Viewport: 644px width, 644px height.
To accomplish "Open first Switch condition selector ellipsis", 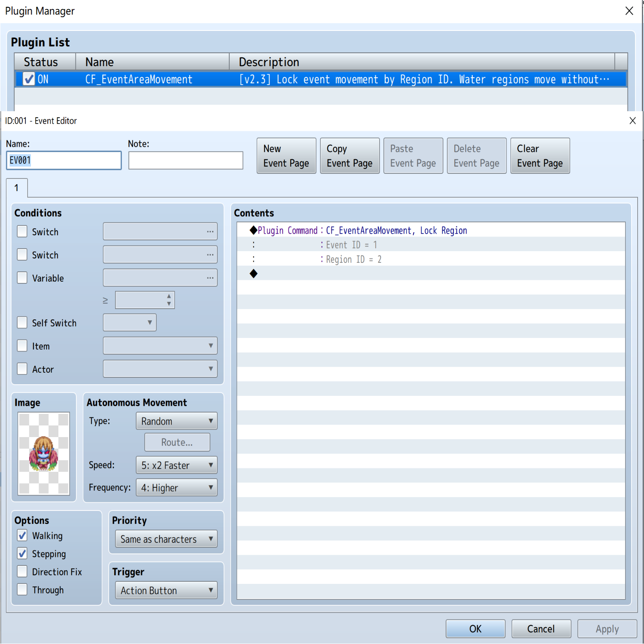I will [x=210, y=231].
